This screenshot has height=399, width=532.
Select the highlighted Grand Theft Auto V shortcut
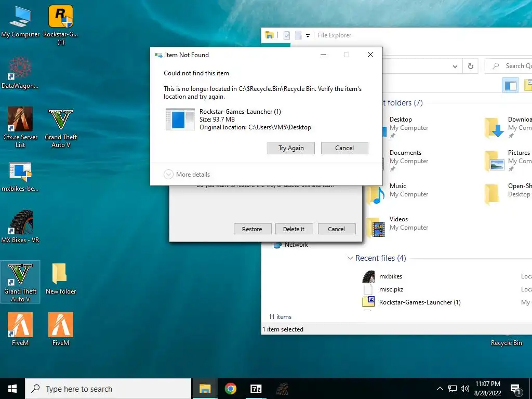click(20, 282)
